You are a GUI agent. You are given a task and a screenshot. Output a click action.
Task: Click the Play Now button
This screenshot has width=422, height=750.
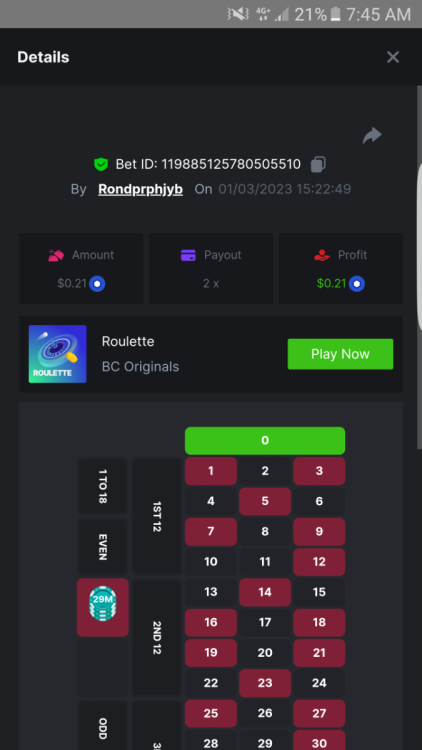(340, 354)
